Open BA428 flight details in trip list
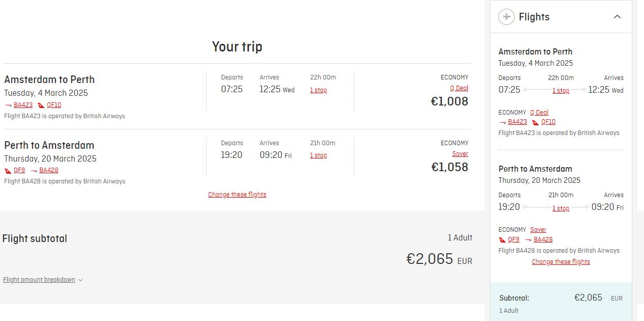644x321 pixels. point(48,170)
